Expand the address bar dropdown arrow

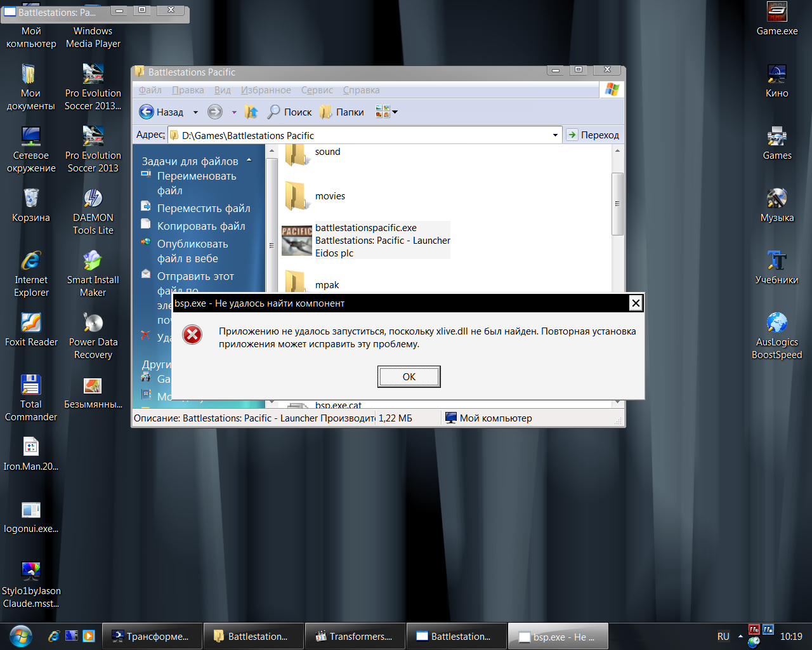pos(555,135)
